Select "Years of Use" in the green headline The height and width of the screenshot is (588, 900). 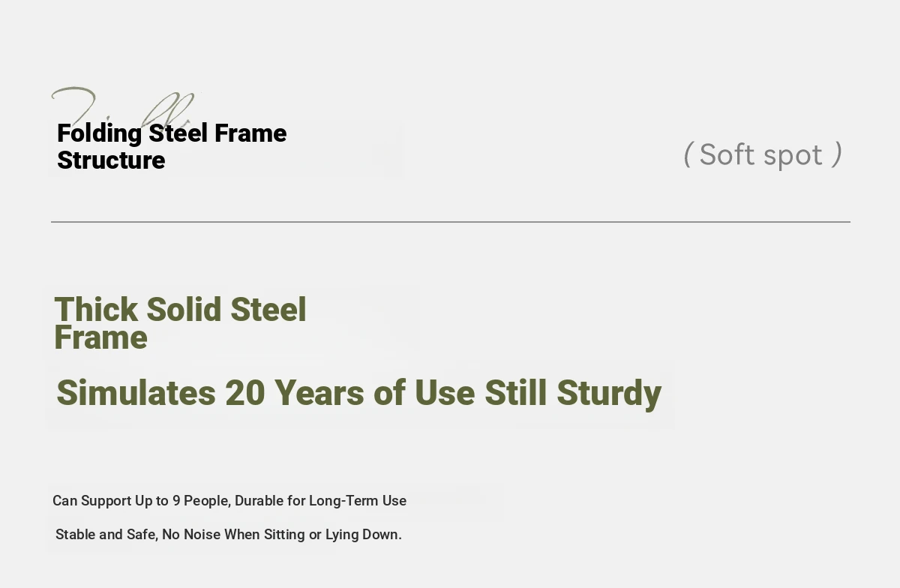374,393
